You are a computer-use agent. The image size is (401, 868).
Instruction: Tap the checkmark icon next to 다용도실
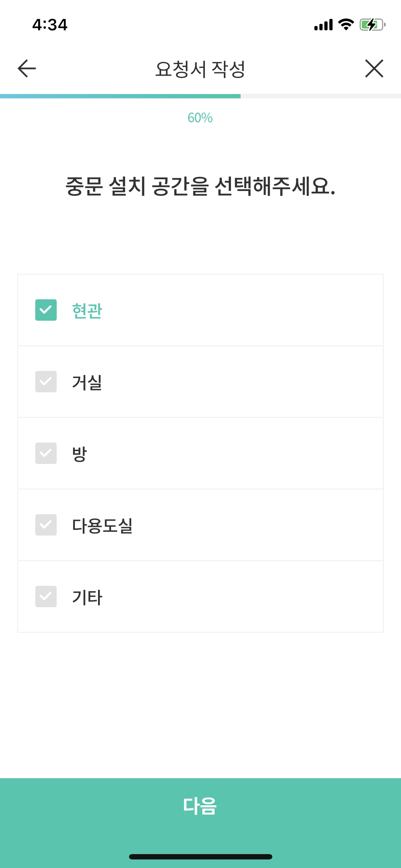[46, 525]
